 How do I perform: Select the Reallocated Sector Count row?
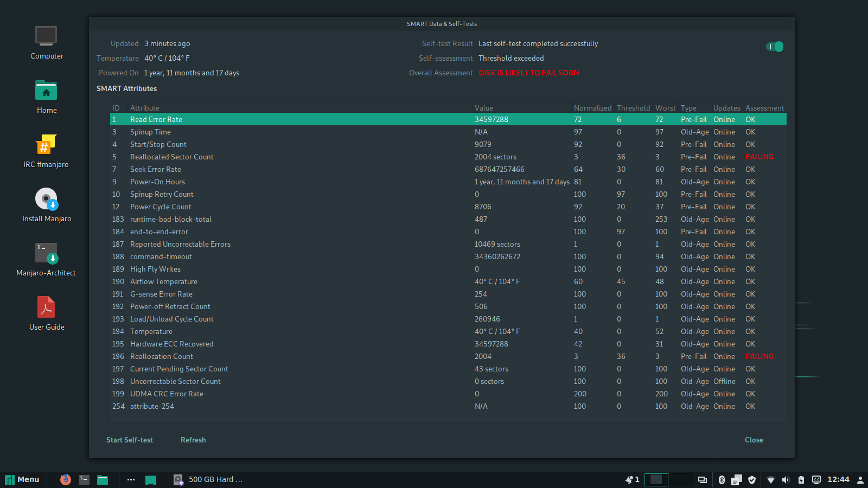tap(448, 157)
